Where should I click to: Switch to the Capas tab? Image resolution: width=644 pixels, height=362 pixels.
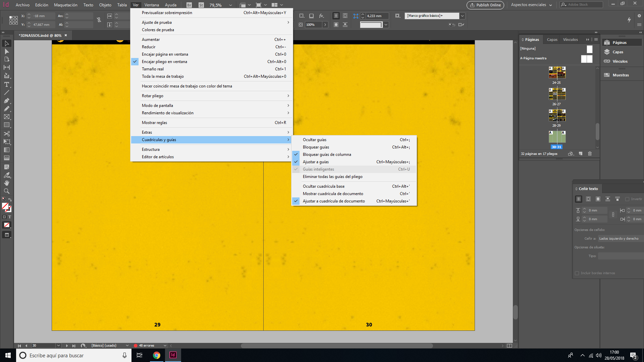[x=552, y=40]
